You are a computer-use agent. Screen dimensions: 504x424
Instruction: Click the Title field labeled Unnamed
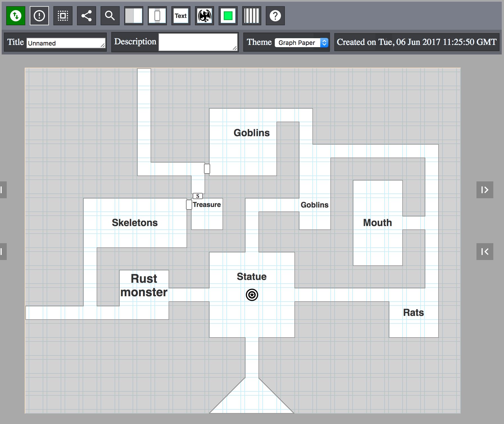pos(66,43)
